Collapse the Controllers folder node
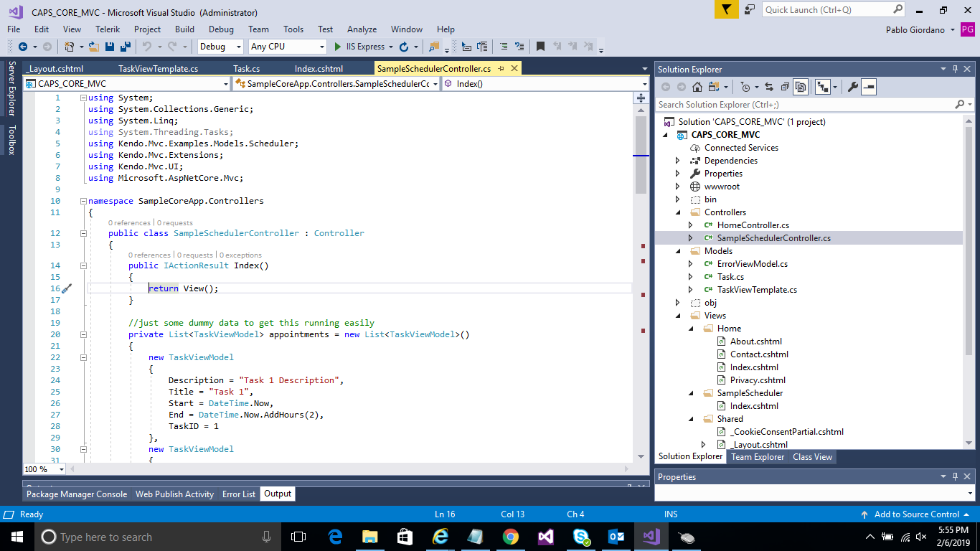The image size is (980, 551). [677, 212]
